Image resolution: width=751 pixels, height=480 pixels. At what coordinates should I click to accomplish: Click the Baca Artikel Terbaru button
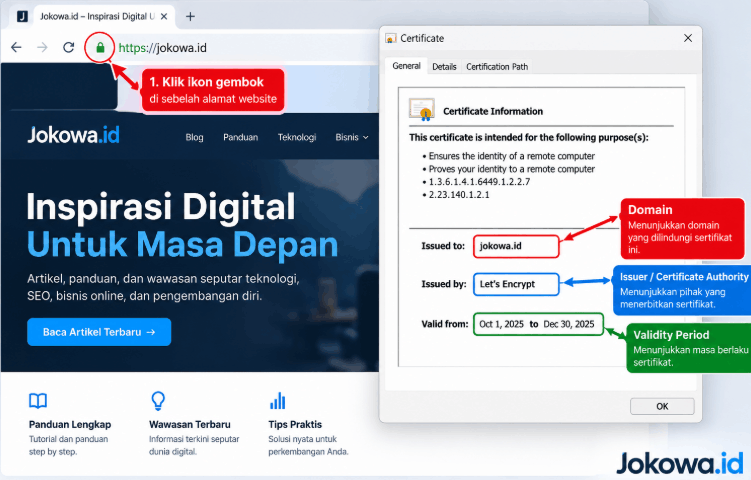coord(99,332)
